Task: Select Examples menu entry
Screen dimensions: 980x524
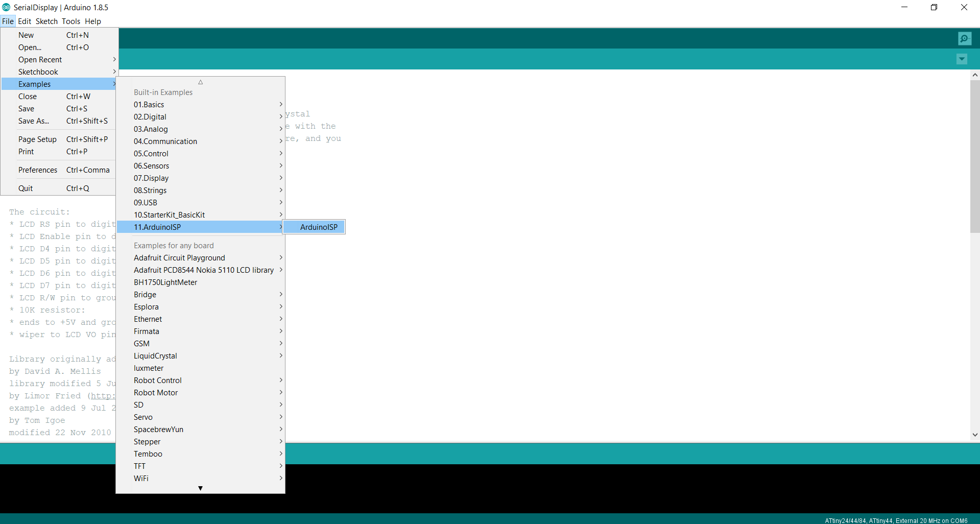Action: [60, 84]
